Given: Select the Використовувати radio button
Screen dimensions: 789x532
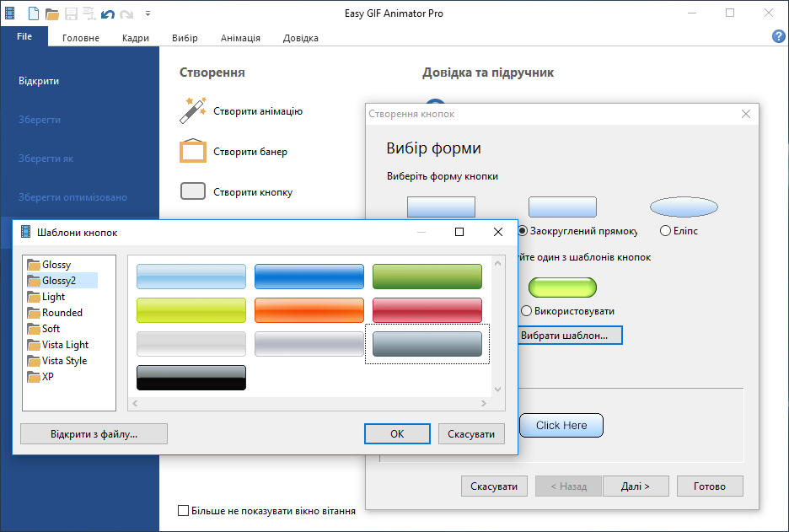Looking at the screenshot, I should pos(526,311).
